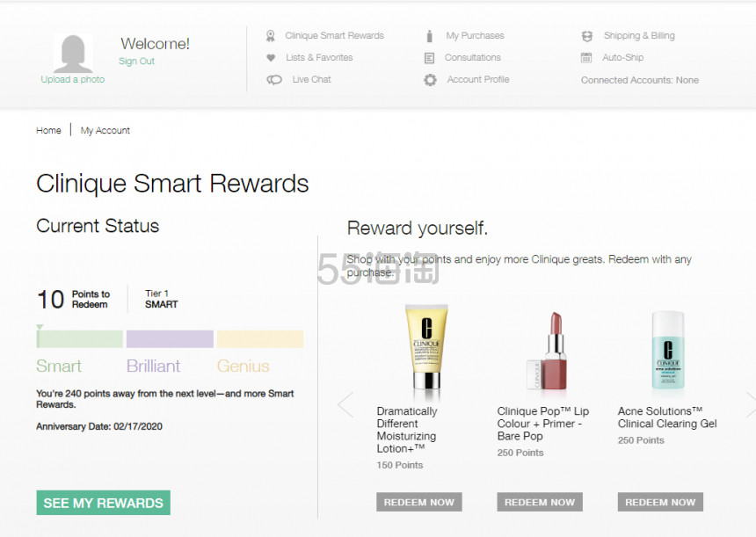756x537 pixels.
Task: Click the yellow Genius tier progress bar
Action: [x=260, y=339]
